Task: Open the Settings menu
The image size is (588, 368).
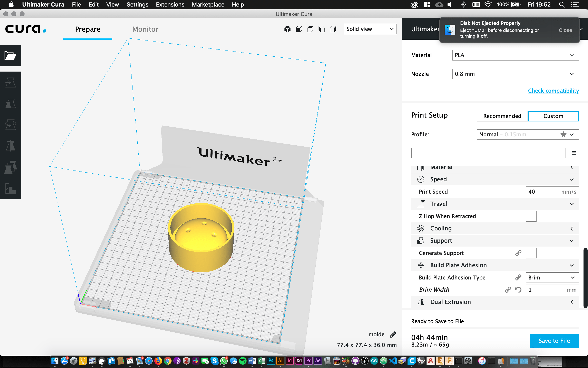Action: 137,5
